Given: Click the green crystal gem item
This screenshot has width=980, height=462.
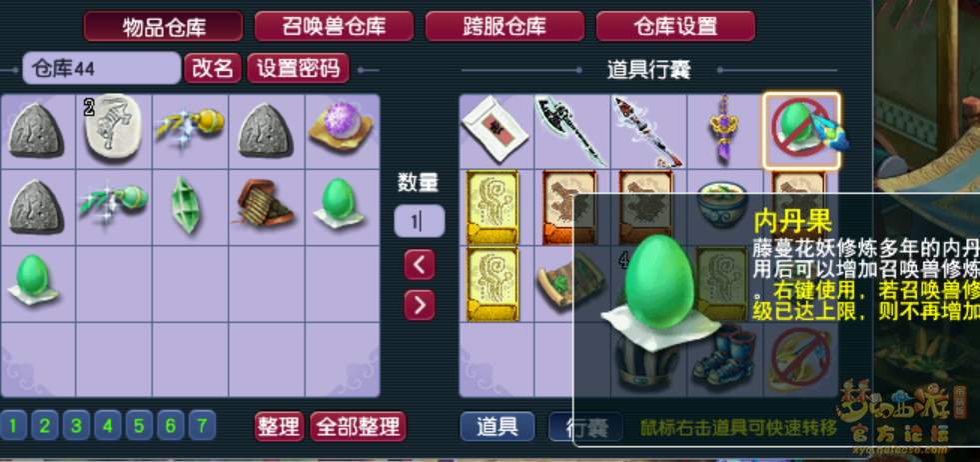Looking at the screenshot, I should tap(190, 208).
